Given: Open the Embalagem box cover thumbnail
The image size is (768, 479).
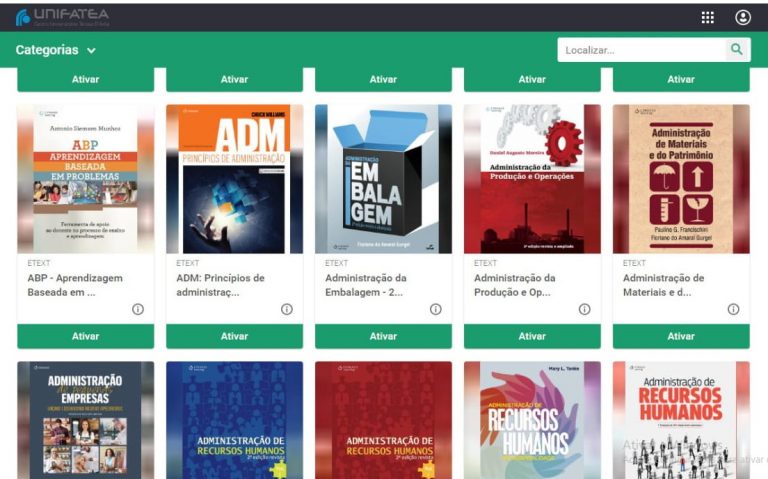Looking at the screenshot, I should (384, 179).
